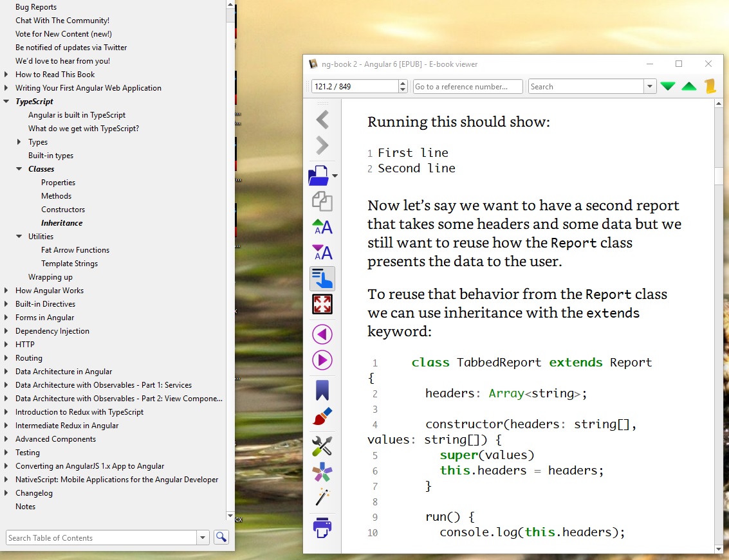The image size is (729, 560).
Task: Open the Bookmarks icon
Action: point(322,390)
